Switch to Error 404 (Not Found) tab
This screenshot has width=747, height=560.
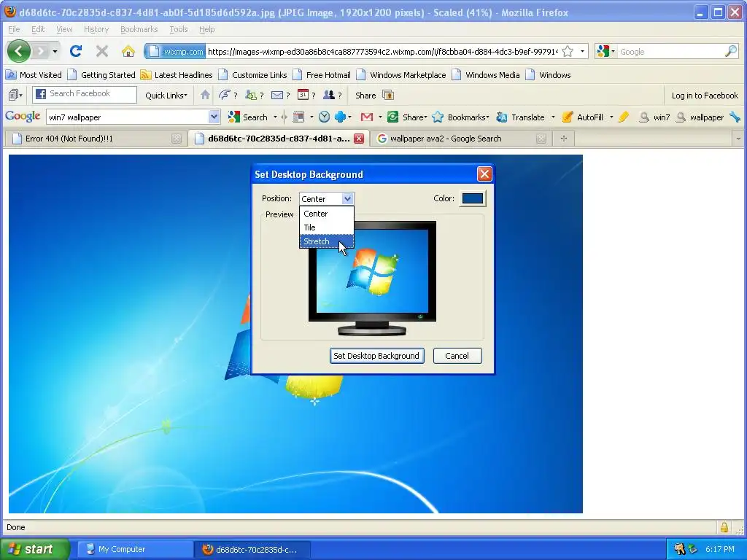click(x=96, y=139)
